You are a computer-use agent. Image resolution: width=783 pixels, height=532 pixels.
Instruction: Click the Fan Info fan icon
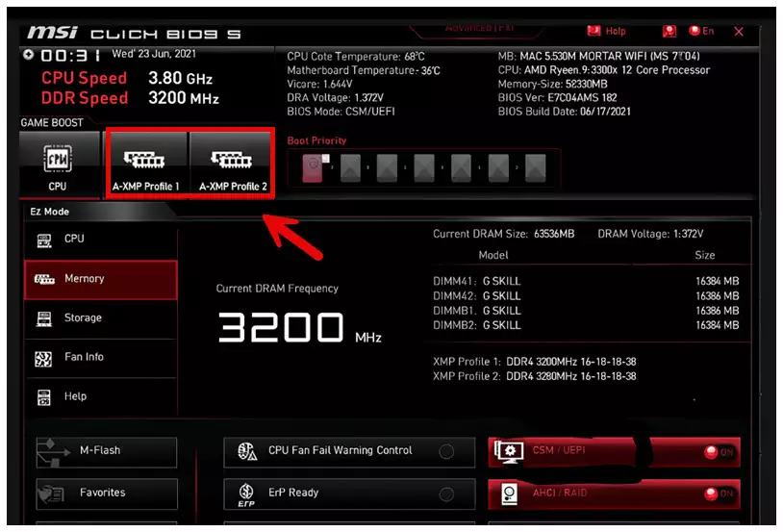coord(43,358)
